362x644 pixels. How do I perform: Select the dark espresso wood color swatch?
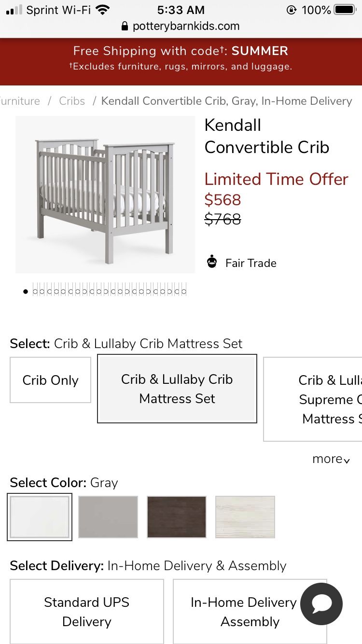pos(176,517)
